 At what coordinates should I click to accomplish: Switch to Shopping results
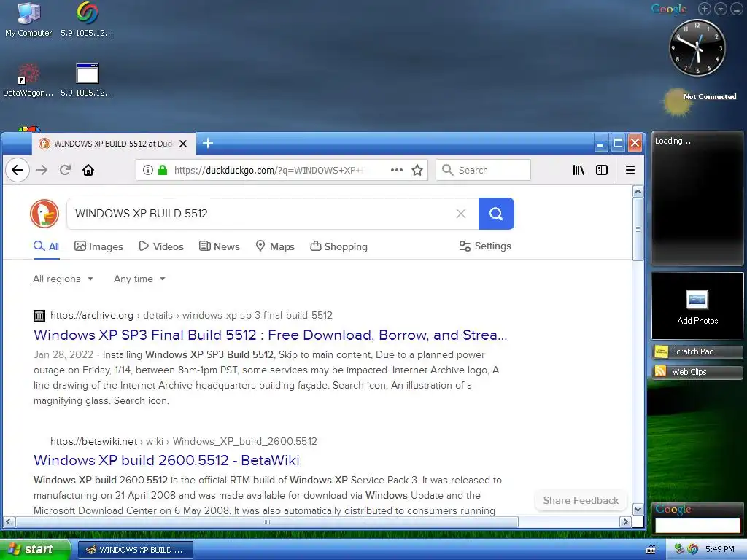[338, 246]
